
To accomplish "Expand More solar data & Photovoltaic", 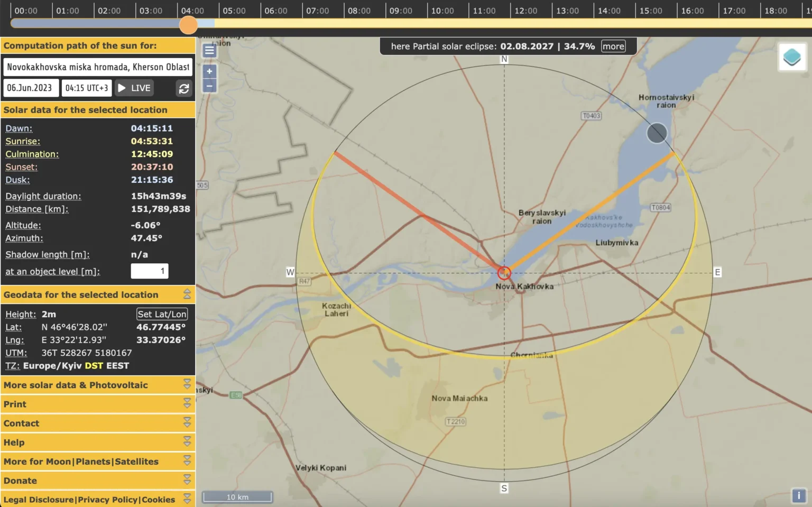I will pyautogui.click(x=187, y=385).
